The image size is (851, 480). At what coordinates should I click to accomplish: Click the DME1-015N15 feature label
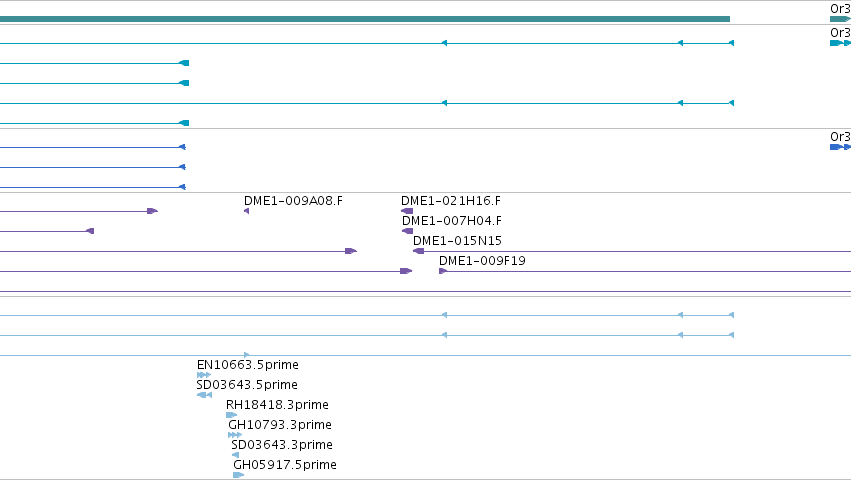point(457,241)
